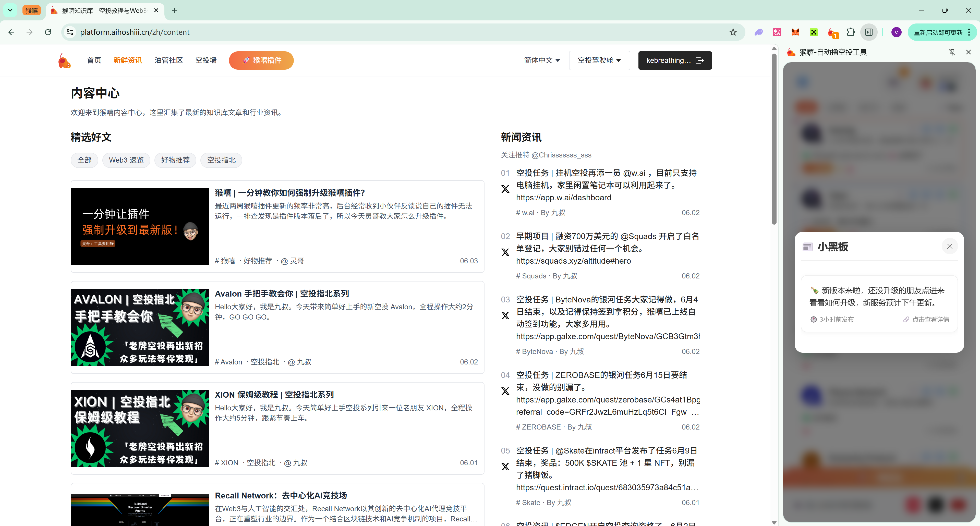
Task: Reload the page with refresh icon
Action: pyautogui.click(x=48, y=32)
